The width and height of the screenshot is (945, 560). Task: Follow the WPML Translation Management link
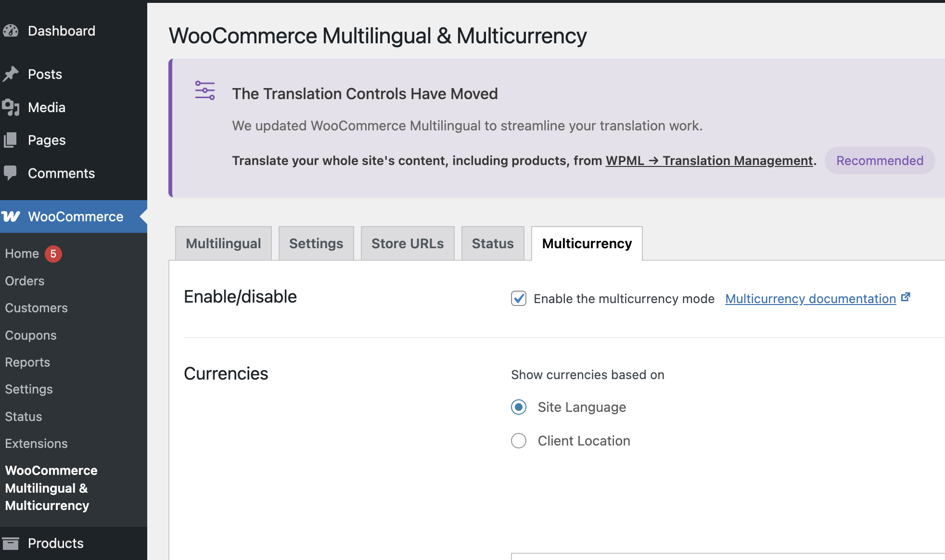pos(709,161)
